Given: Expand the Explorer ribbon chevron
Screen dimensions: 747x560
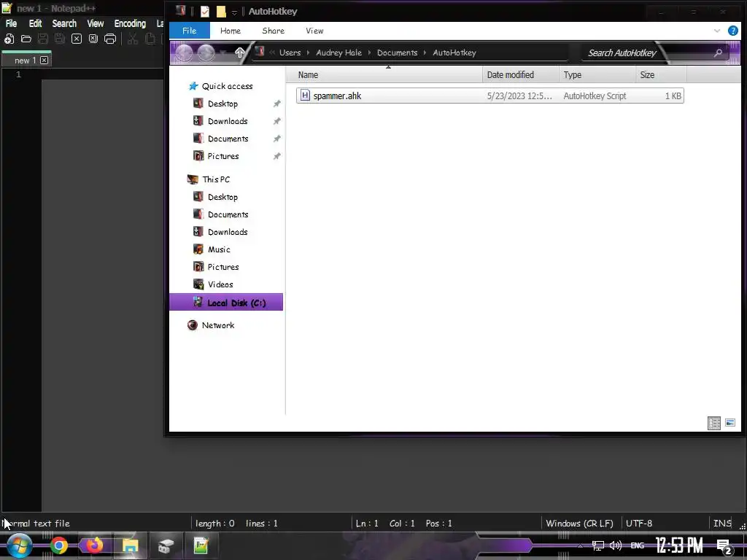Looking at the screenshot, I should tap(717, 31).
